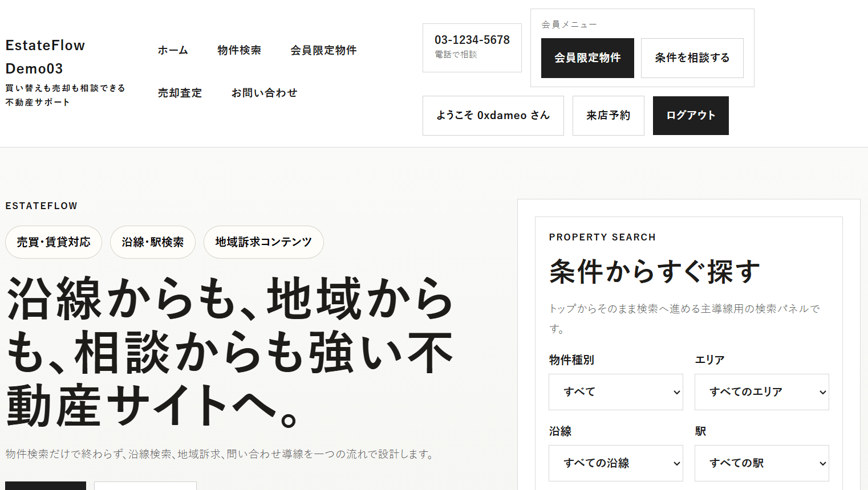
Task: Click the 来店予約 button
Action: [x=608, y=116]
